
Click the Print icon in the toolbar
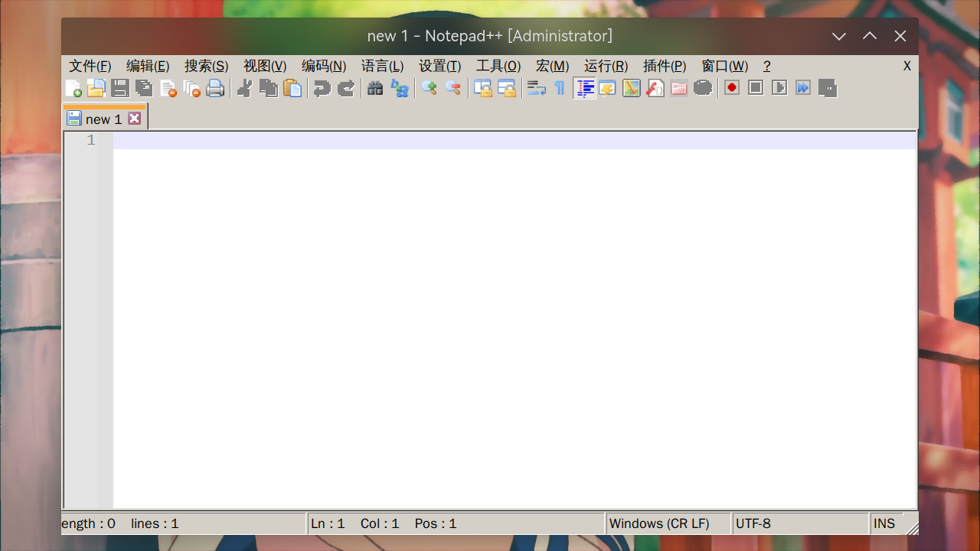click(215, 89)
